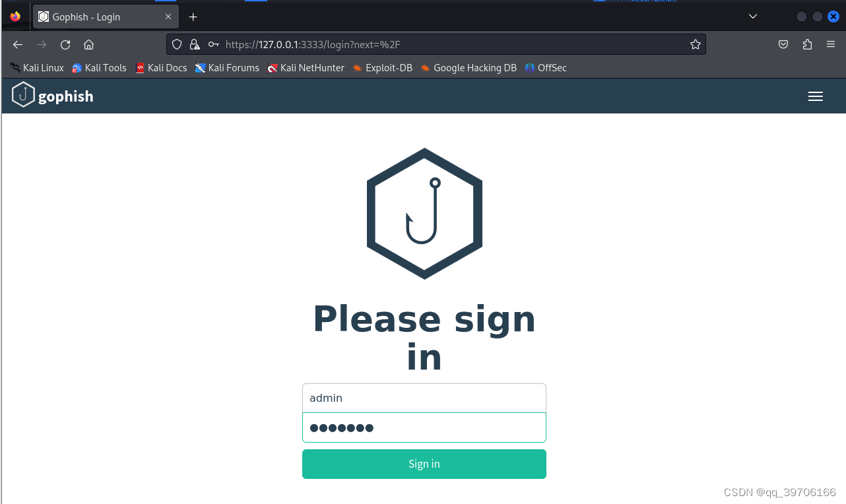Reload the page with refresh icon
This screenshot has height=504, width=846.
65,45
